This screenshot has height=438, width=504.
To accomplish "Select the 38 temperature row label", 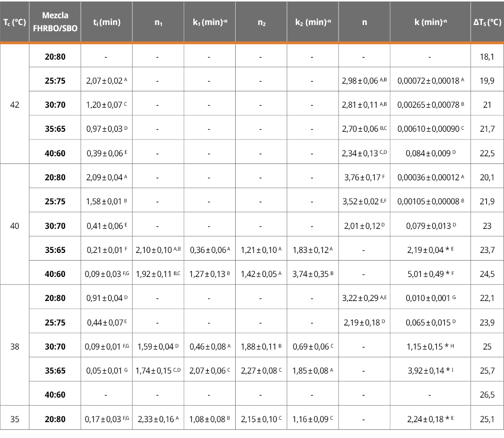I will (14, 346).
